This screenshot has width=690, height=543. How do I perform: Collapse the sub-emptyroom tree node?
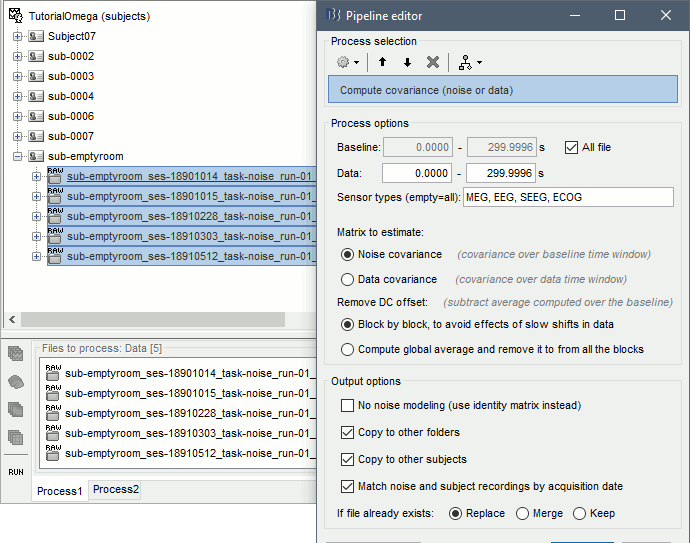click(17, 157)
